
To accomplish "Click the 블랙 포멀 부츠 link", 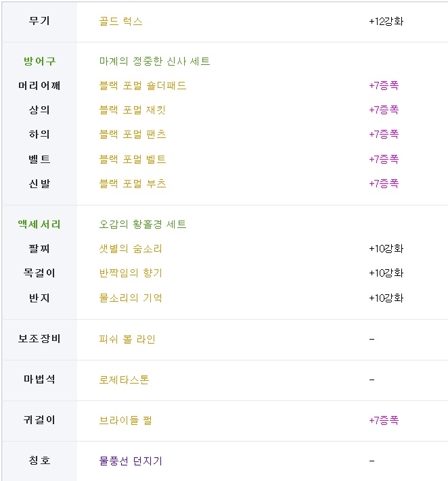I will (132, 184).
